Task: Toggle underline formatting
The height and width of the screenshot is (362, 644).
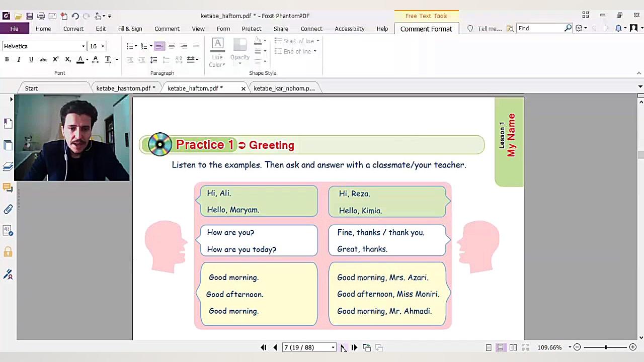Action: point(31,59)
